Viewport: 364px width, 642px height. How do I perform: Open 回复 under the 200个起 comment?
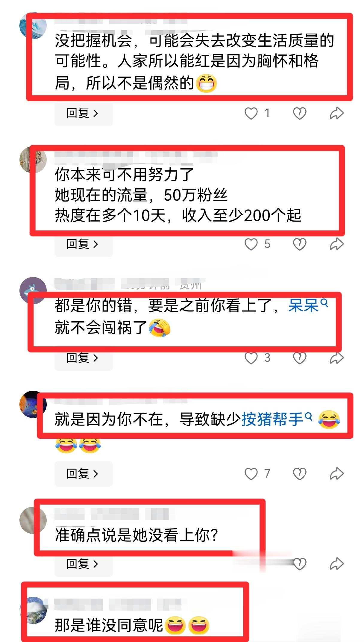[84, 244]
